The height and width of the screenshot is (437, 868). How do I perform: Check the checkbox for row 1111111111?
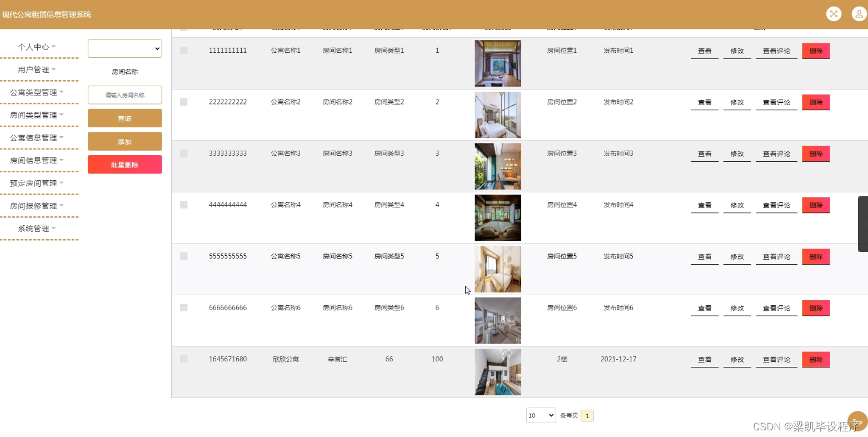pos(183,50)
